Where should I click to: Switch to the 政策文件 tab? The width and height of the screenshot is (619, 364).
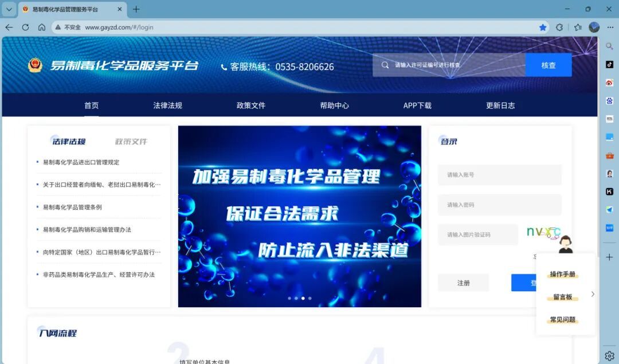131,142
